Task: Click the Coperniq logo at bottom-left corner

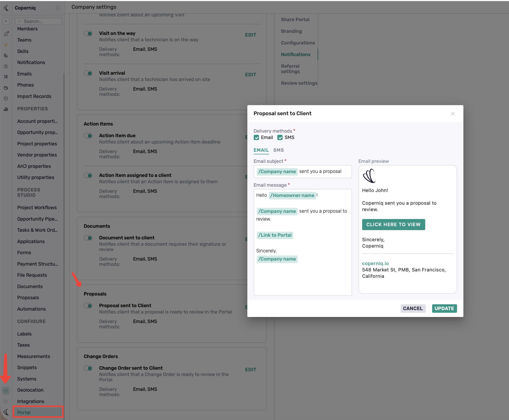Action: (x=6, y=412)
